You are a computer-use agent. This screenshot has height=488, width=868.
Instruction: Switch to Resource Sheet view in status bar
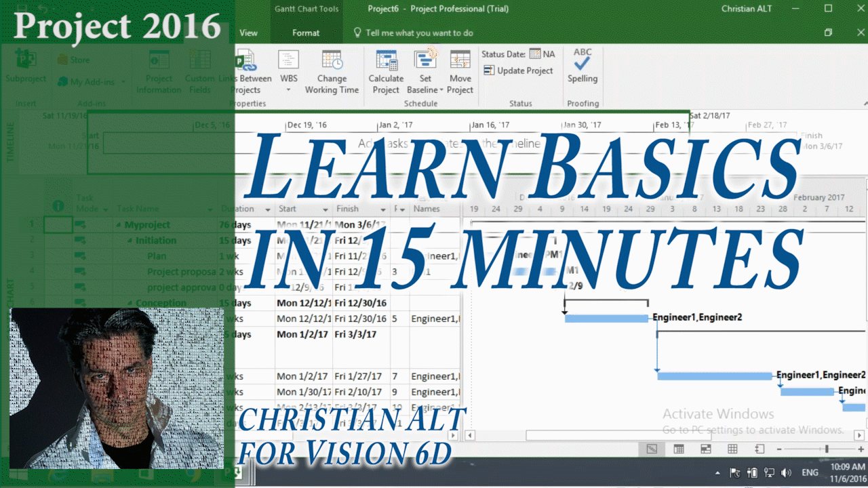point(732,449)
